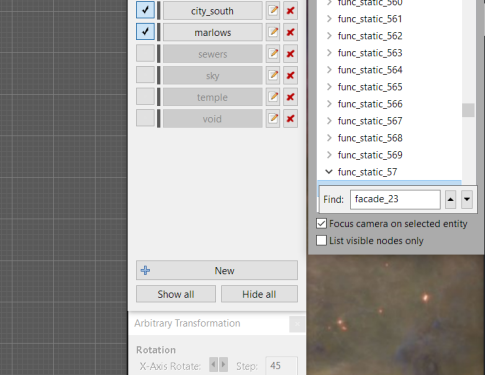This screenshot has height=375, width=485.
Task: Click the Find text input field
Action: (395, 199)
